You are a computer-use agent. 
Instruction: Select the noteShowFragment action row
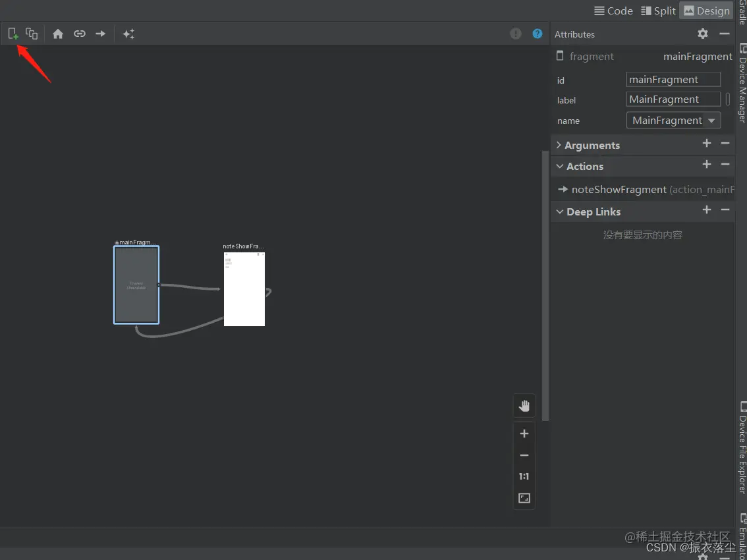click(643, 189)
